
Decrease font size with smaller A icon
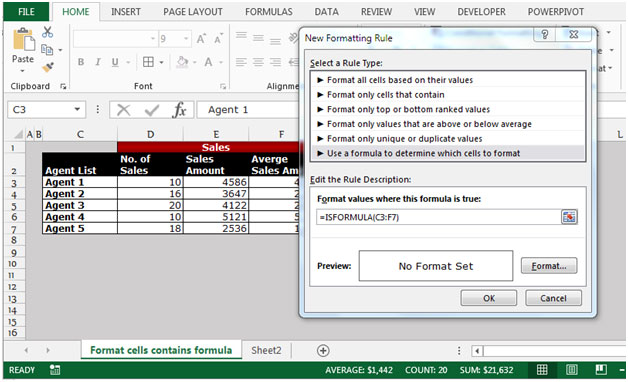coord(218,39)
